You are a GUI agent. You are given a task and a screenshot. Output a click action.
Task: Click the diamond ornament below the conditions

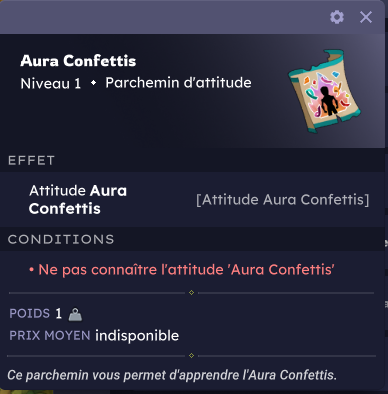191,293
